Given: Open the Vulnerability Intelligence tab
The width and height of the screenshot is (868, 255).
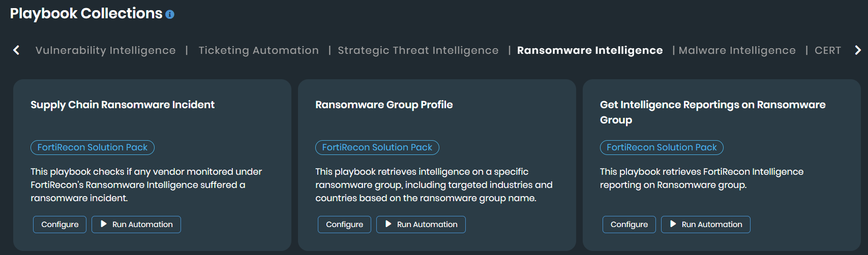Looking at the screenshot, I should (x=105, y=50).
